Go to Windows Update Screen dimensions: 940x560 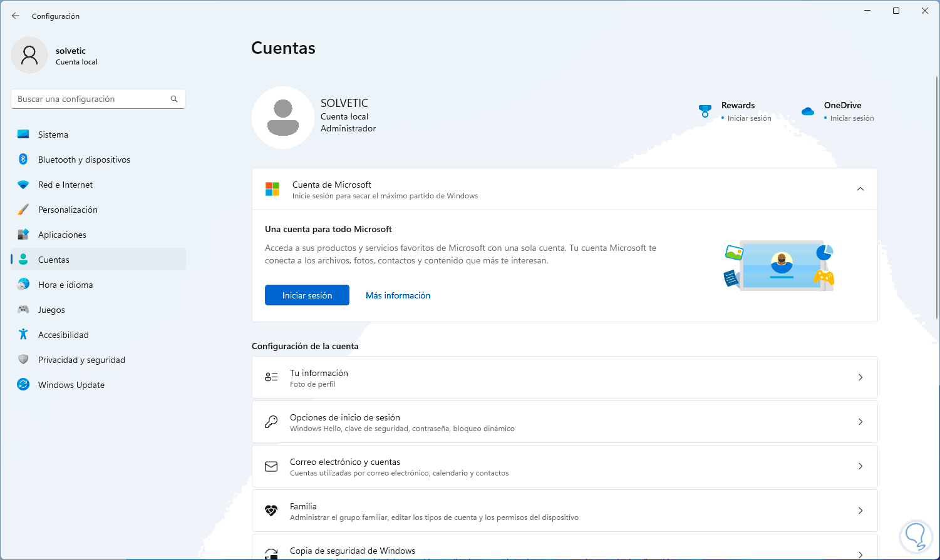point(98,385)
